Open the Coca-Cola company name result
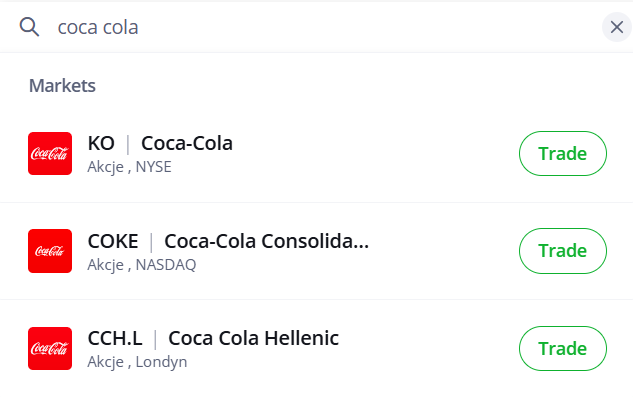634x397 pixels. pyautogui.click(x=187, y=144)
